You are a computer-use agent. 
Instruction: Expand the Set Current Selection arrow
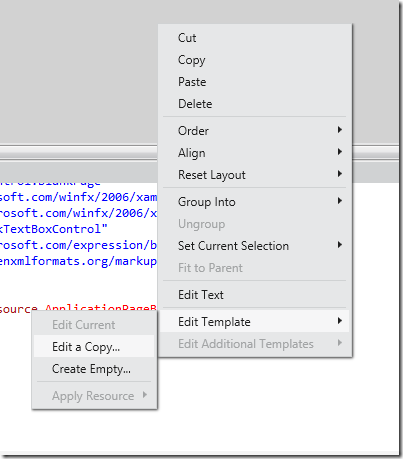340,245
